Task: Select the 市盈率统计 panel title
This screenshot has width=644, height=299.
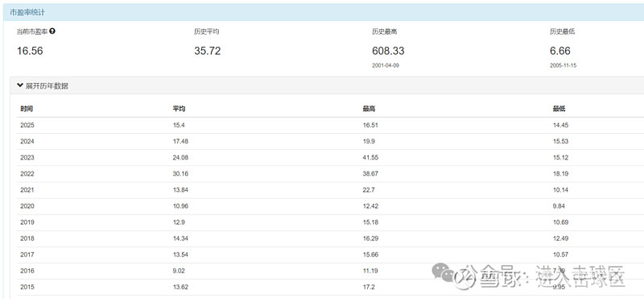Action: [x=27, y=12]
